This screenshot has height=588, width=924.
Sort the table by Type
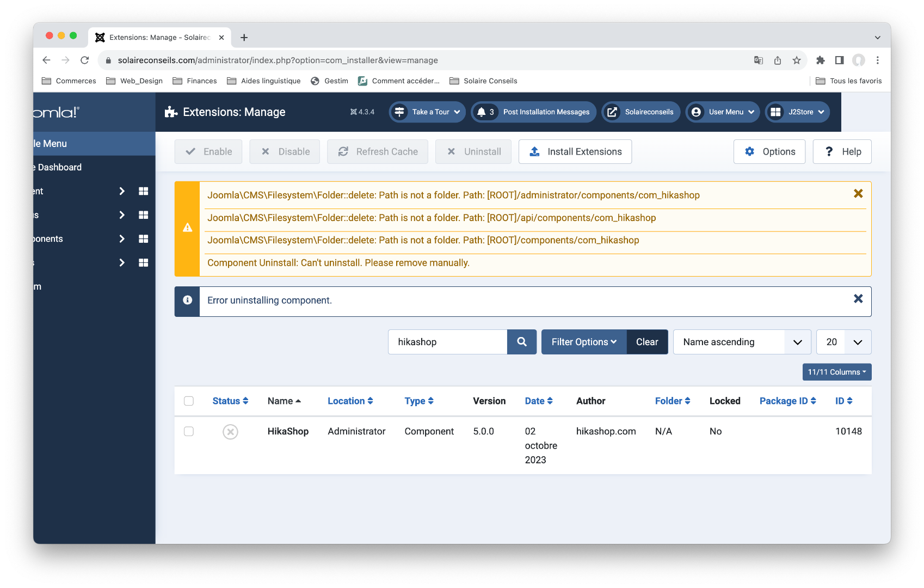point(419,401)
